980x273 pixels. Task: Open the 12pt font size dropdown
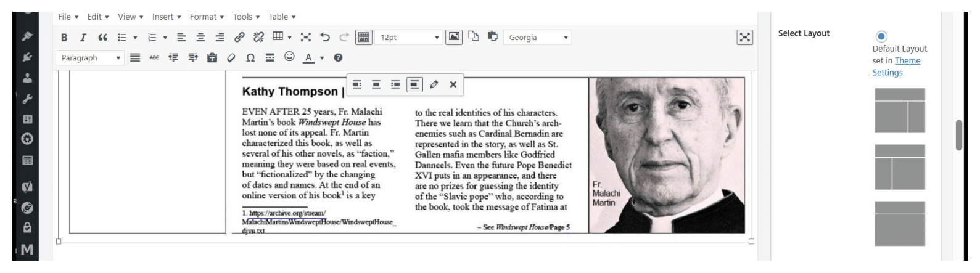(410, 38)
